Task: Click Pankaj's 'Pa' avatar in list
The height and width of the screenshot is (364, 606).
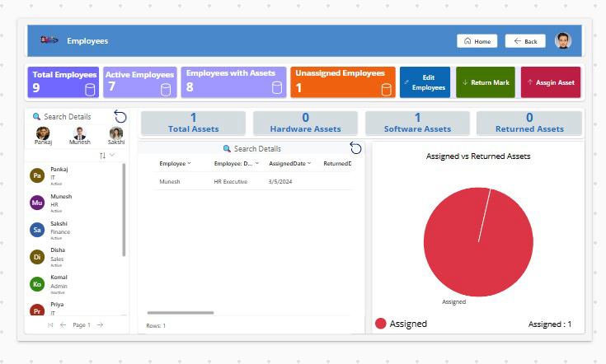Action: pos(37,175)
